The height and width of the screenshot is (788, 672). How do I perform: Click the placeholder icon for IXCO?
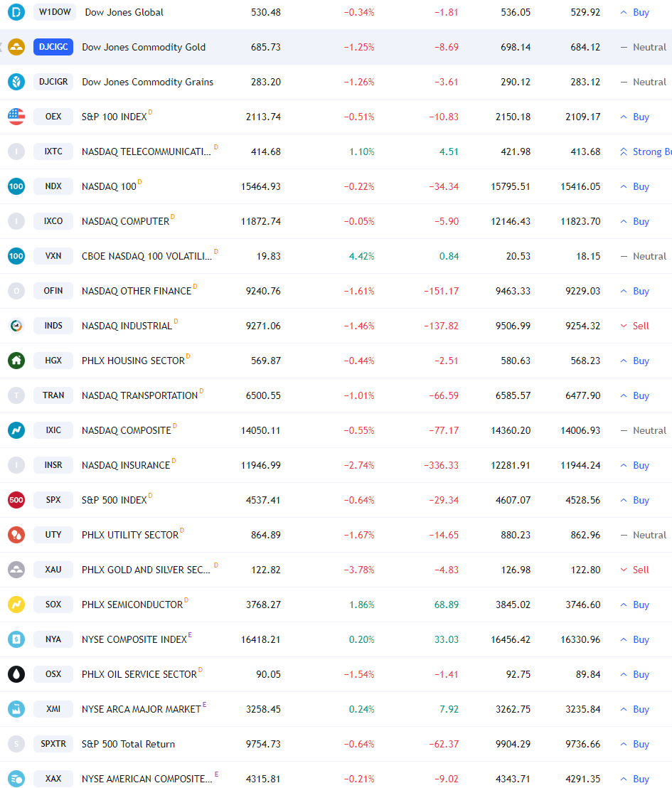(x=16, y=221)
